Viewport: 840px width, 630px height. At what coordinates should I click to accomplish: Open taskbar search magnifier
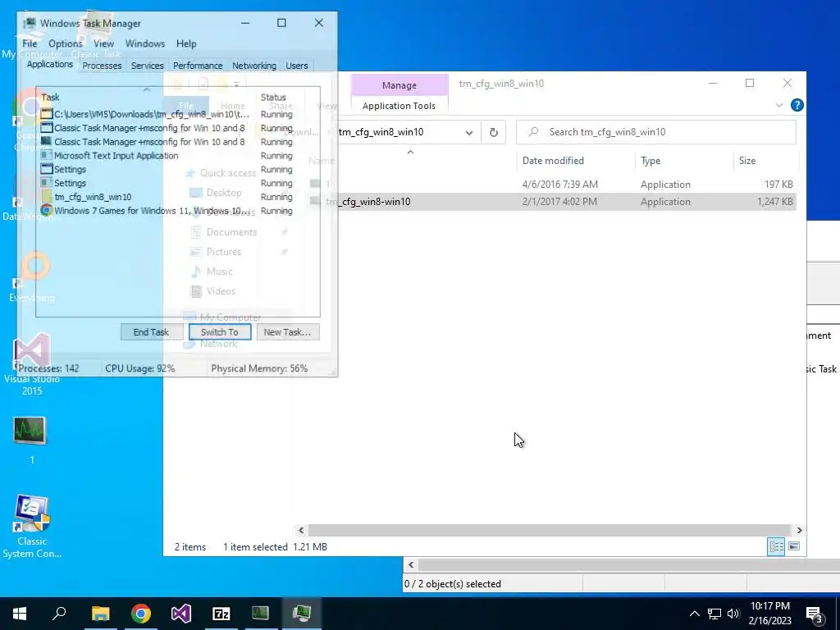(59, 614)
